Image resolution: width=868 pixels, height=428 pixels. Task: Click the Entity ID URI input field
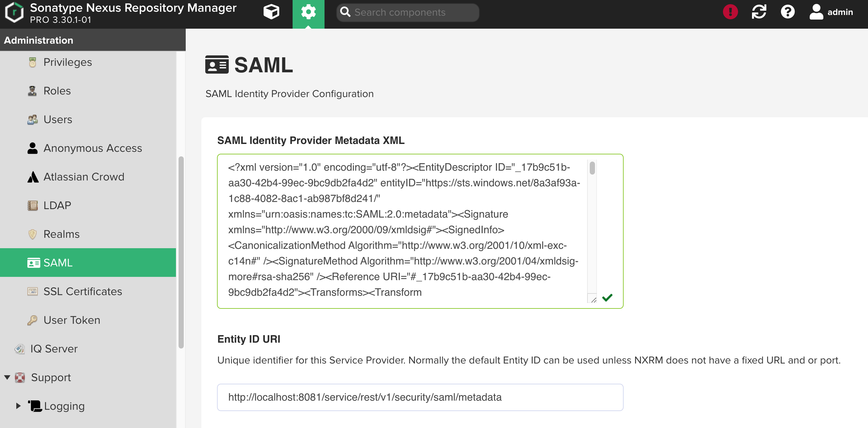[x=420, y=397]
